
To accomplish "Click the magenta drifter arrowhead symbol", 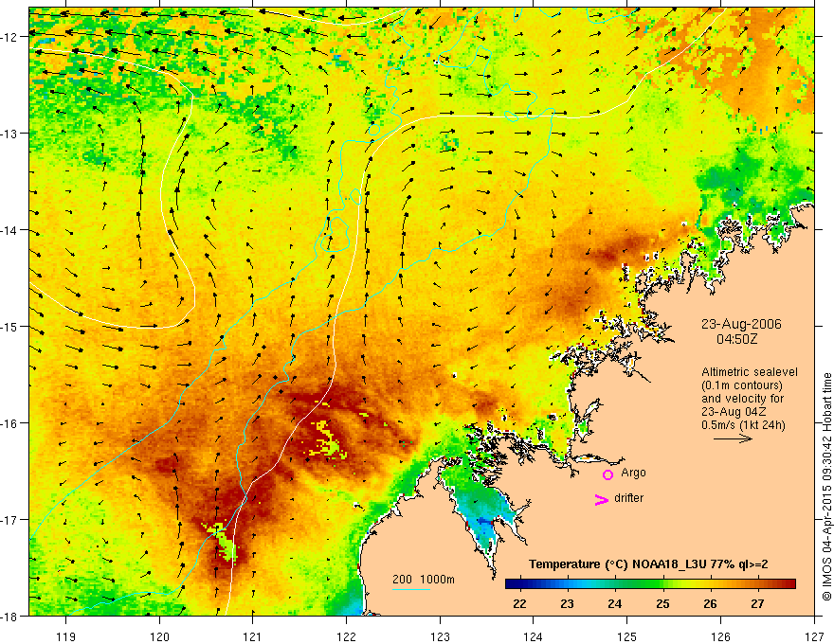I will 601,499.
